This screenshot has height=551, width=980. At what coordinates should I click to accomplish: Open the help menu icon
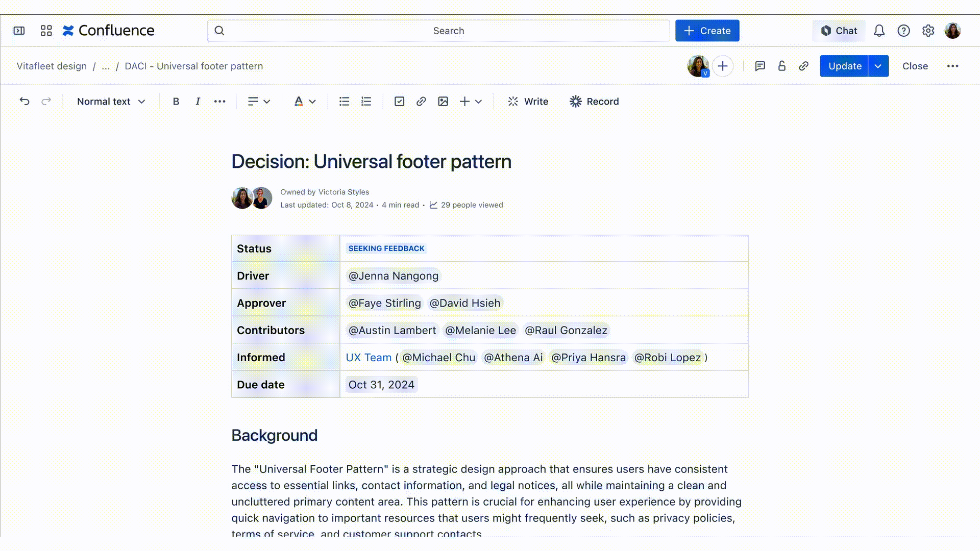pyautogui.click(x=903, y=31)
